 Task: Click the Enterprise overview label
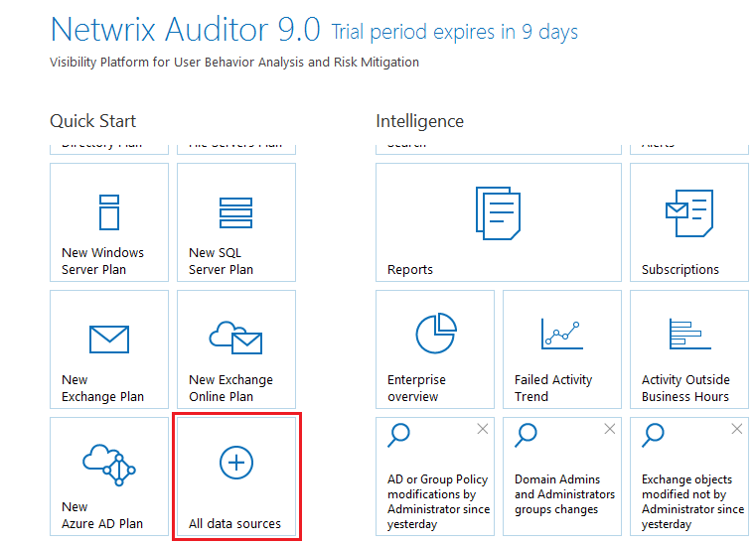pyautogui.click(x=416, y=388)
